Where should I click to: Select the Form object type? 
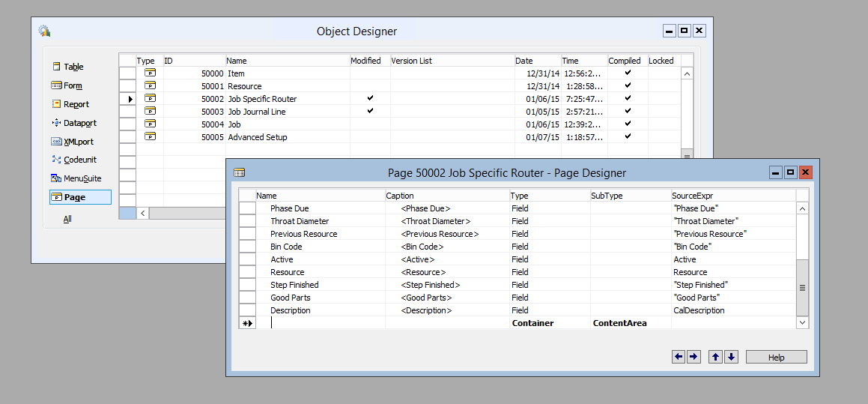[67, 85]
